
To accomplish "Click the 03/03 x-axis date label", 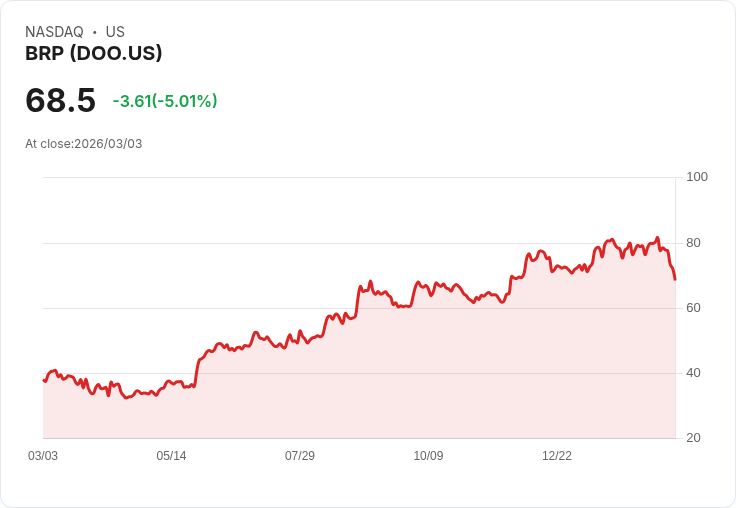I will pyautogui.click(x=43, y=456).
